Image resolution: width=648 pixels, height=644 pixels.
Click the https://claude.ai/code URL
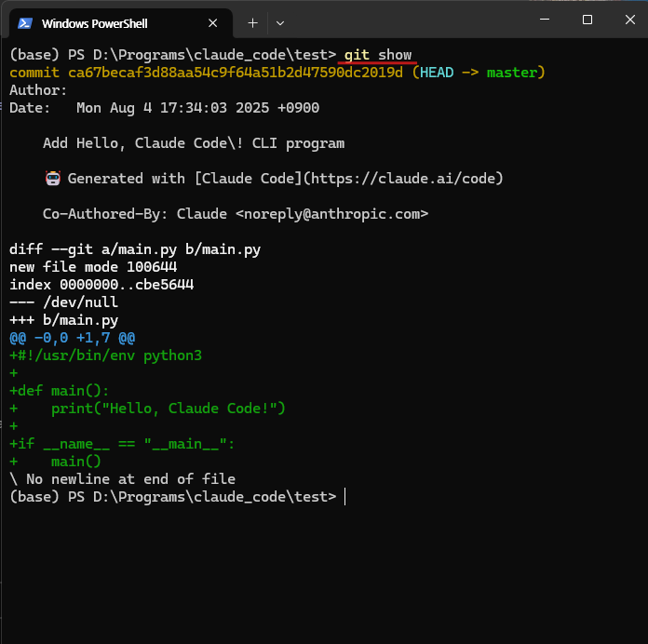[x=402, y=179]
